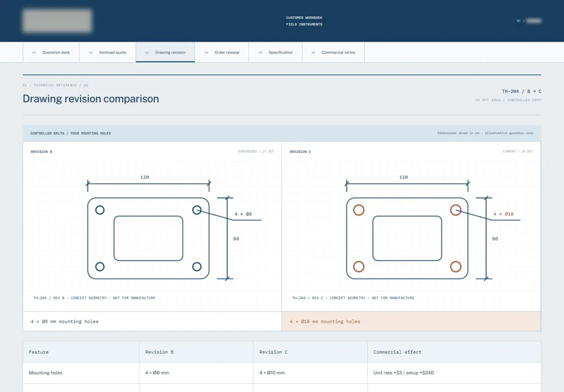The image size is (564, 392).
Task: Click the 'Drawing revision comparison' heading
Action: coord(90,99)
